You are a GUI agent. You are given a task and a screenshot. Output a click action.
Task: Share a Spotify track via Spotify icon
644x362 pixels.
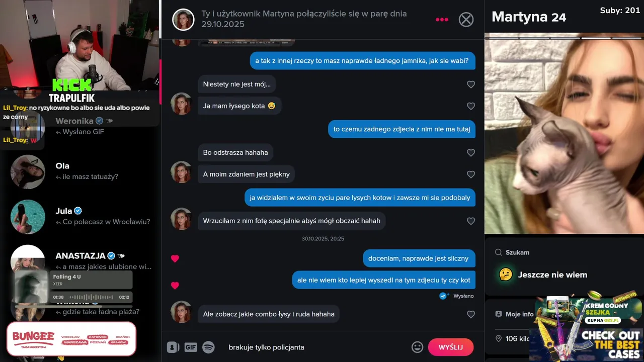208,347
